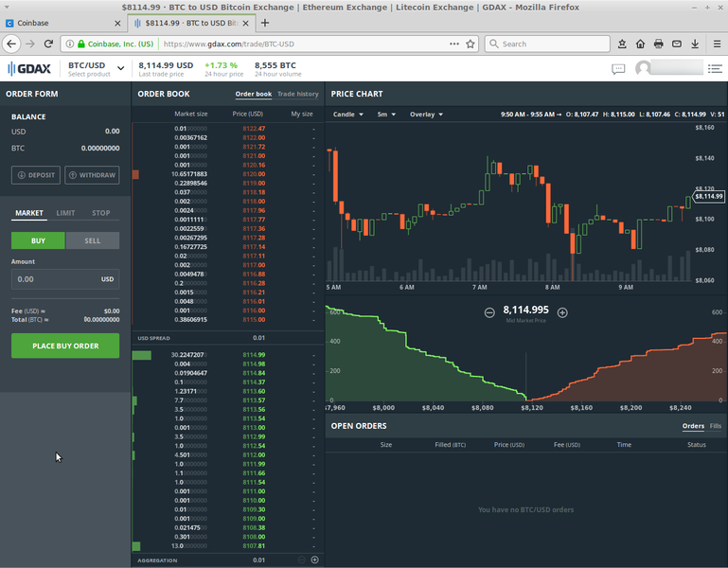Bookmark this page with the star
728x568 pixels.
pos(471,44)
